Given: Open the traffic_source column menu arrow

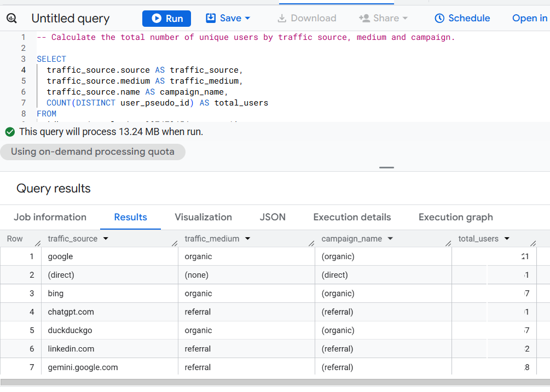Looking at the screenshot, I should [x=106, y=239].
